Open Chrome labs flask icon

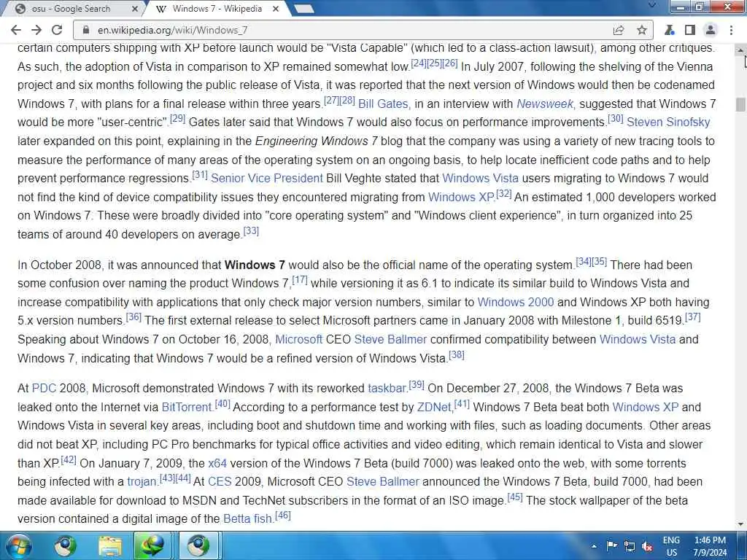670,30
